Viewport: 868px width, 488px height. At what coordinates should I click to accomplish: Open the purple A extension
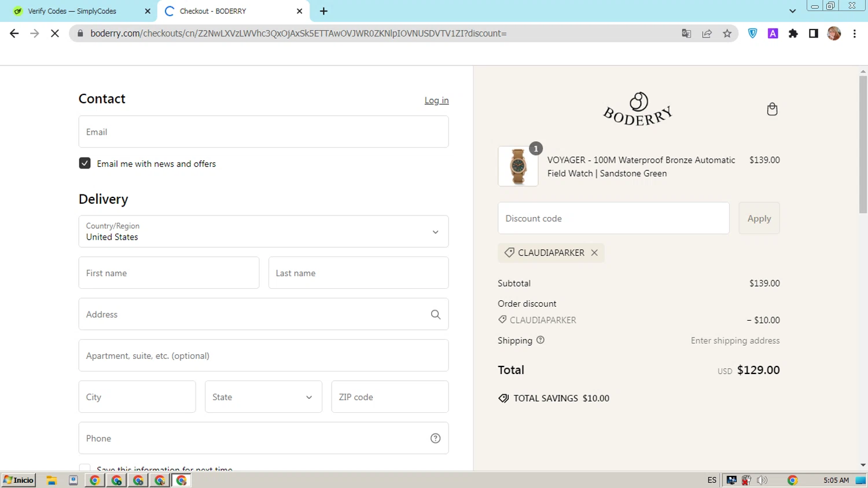point(773,34)
